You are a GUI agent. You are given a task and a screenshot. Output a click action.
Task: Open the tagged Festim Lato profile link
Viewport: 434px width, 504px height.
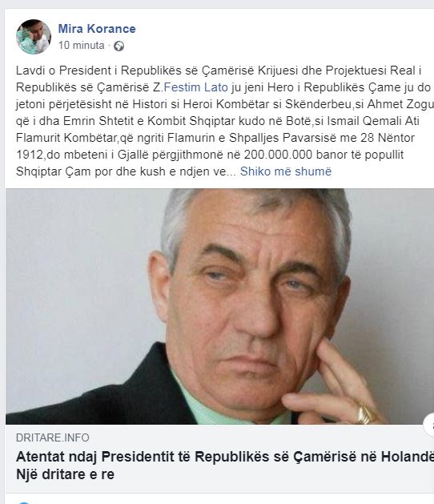pos(195,87)
